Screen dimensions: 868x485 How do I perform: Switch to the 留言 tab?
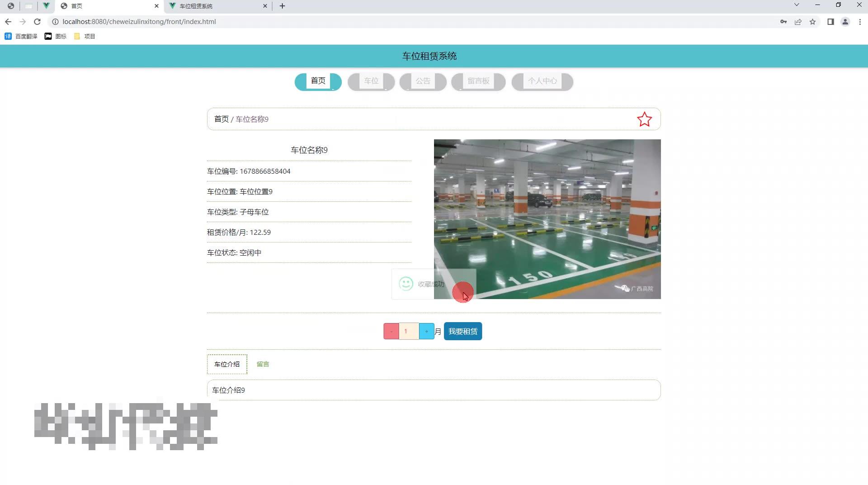click(x=263, y=364)
